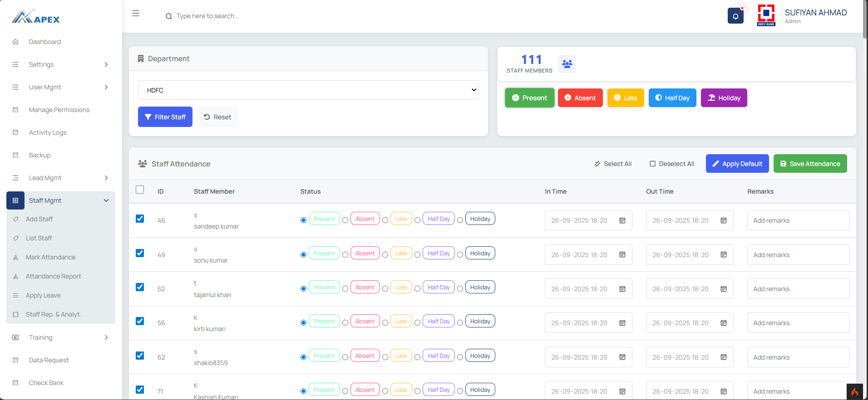
Task: Choose the yellow Late default status
Action: point(625,98)
